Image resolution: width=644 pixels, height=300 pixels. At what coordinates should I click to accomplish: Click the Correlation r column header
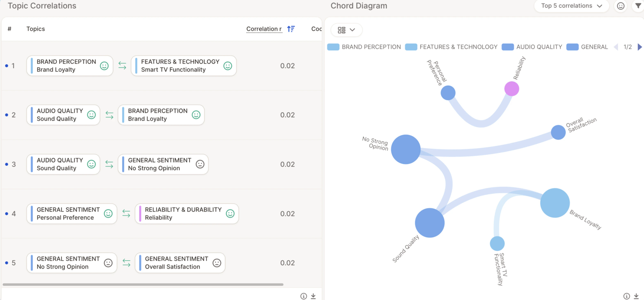click(x=264, y=29)
